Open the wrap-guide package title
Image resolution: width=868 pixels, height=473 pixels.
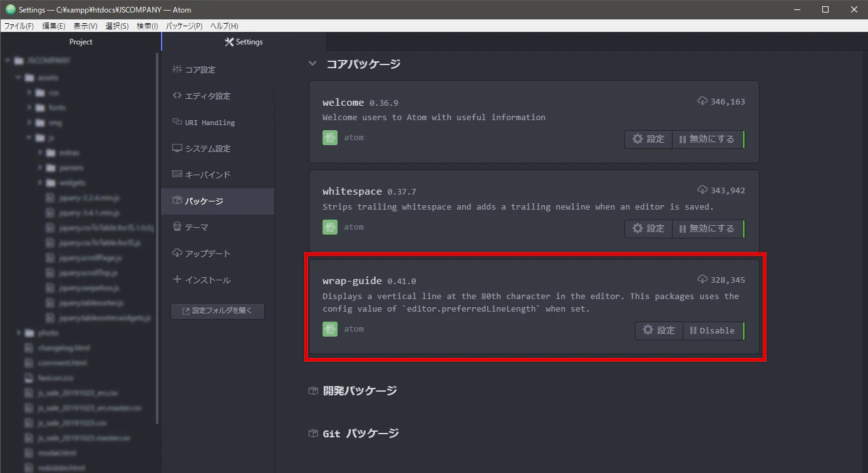[352, 280]
